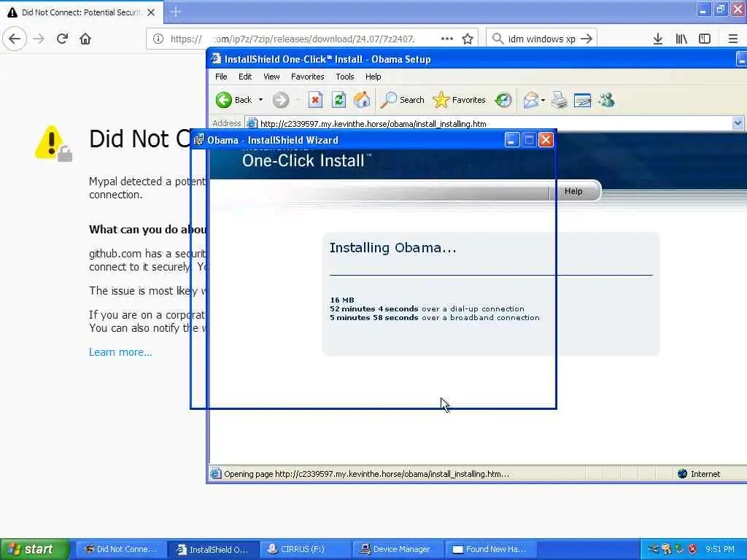Click the Edit page icon in IE toolbar
Viewport: 747px width, 560px height.
[582, 100]
